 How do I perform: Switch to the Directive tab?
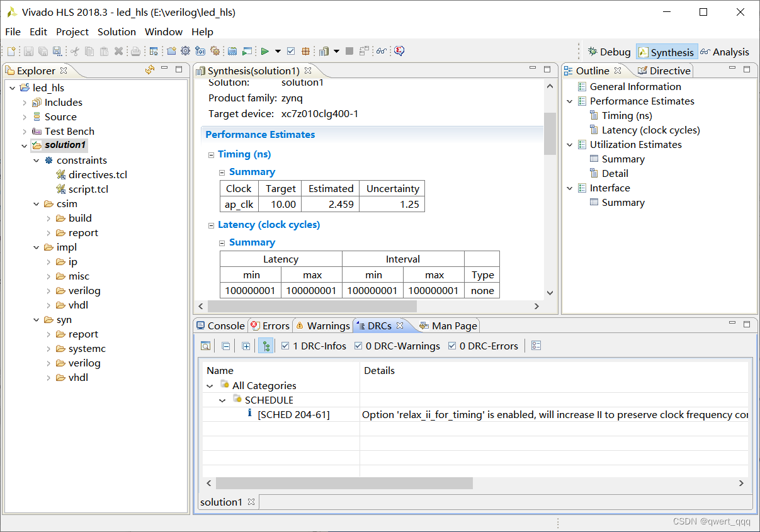pos(664,71)
